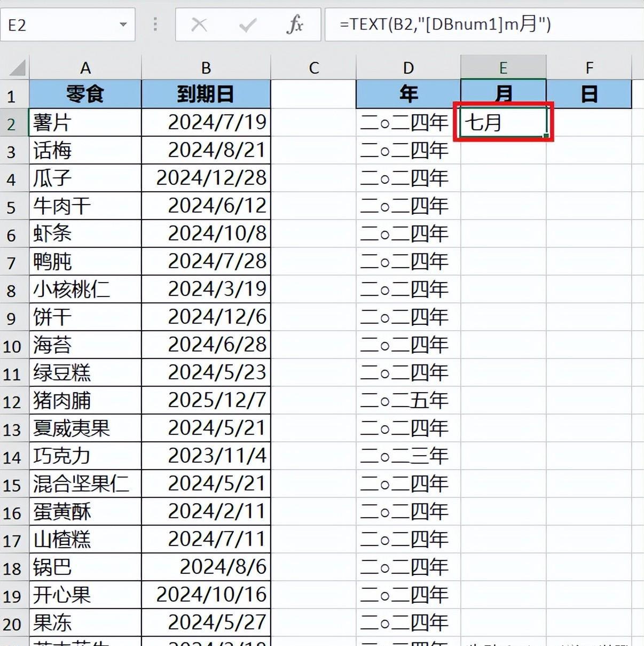Click date cell 2024/6/12
The image size is (644, 646).
click(206, 206)
